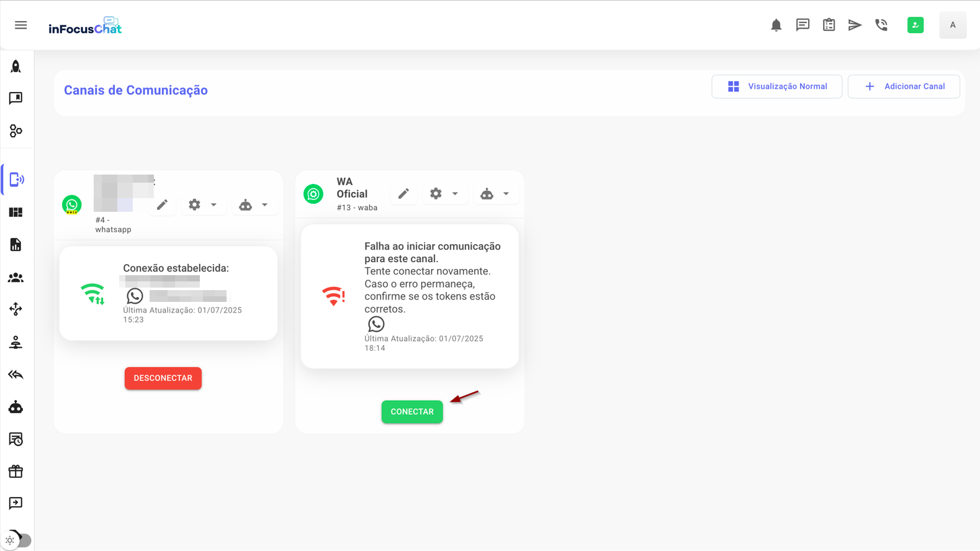This screenshot has width=980, height=551.
Task: Open the chat messages icon in header
Action: (x=802, y=25)
